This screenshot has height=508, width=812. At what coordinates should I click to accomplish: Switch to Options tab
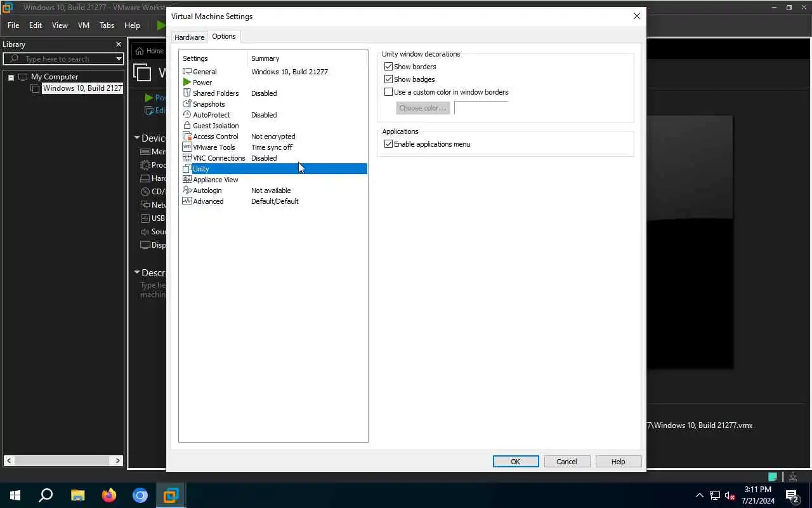pyautogui.click(x=224, y=36)
